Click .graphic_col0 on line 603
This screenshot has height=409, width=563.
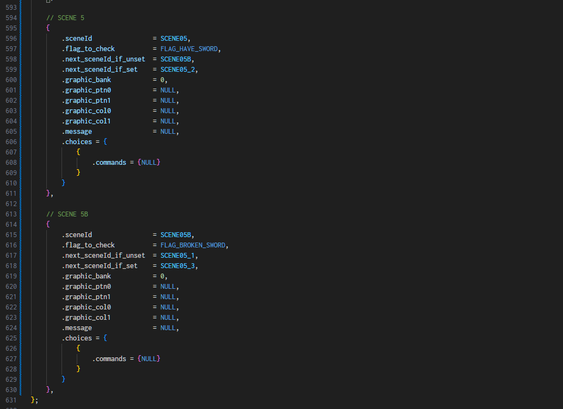(86, 111)
